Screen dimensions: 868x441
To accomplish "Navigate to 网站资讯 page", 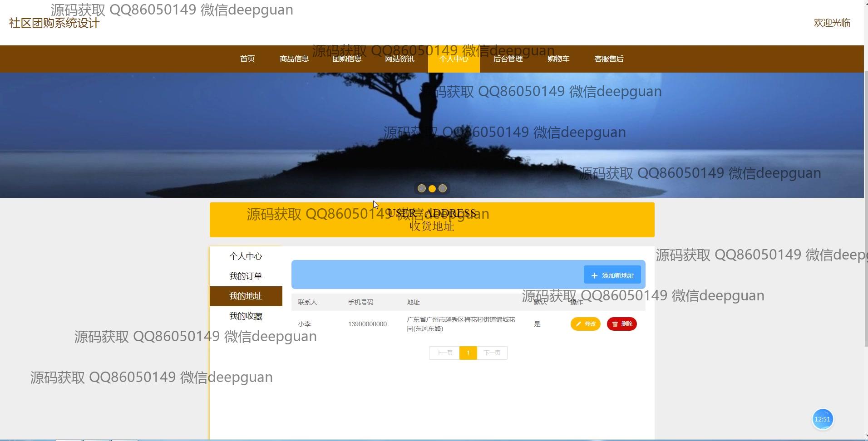I will (399, 59).
